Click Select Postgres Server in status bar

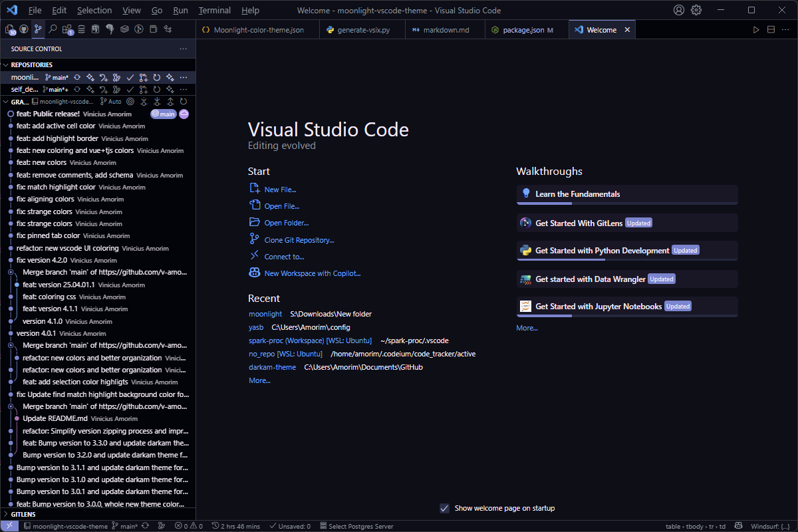(x=356, y=526)
